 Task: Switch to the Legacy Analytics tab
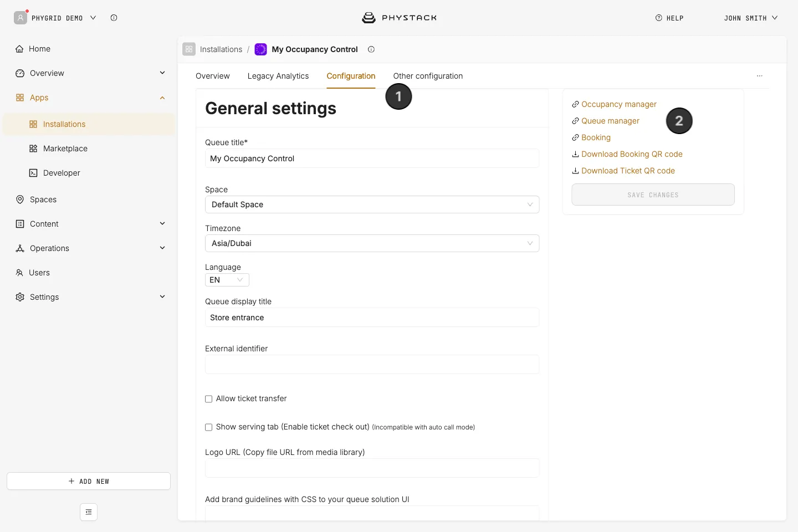[278, 76]
